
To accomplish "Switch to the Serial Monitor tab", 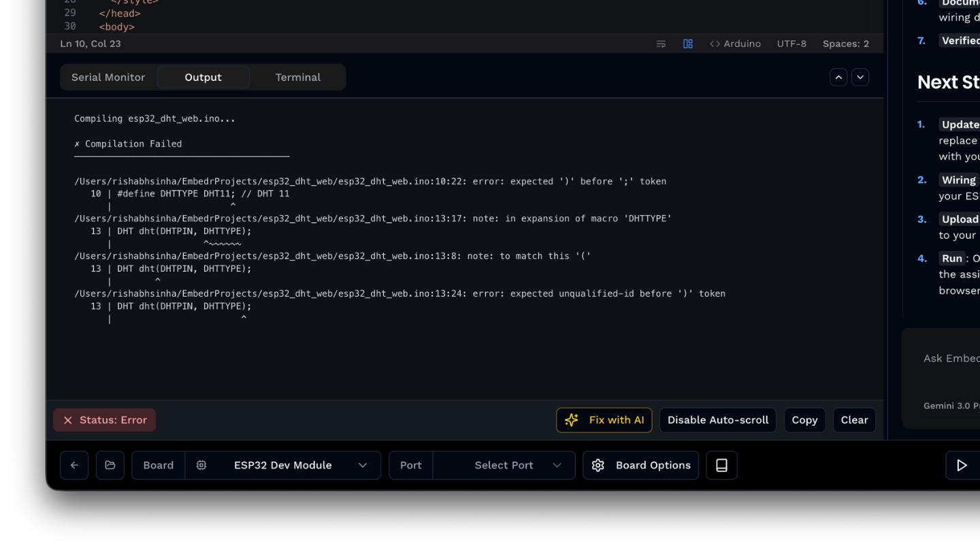I will click(x=109, y=77).
